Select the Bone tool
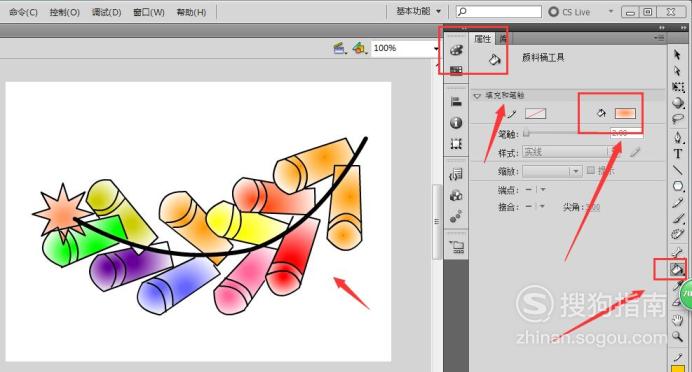692x372 pixels. (x=677, y=252)
